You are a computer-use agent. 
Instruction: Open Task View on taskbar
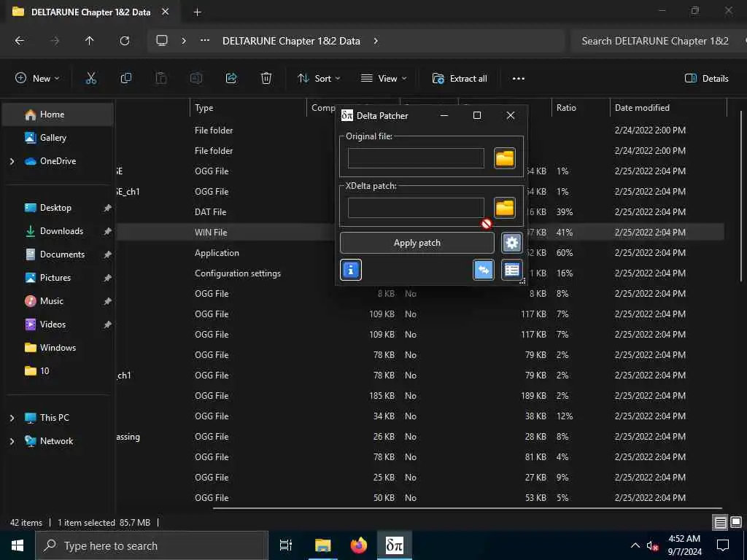point(286,545)
